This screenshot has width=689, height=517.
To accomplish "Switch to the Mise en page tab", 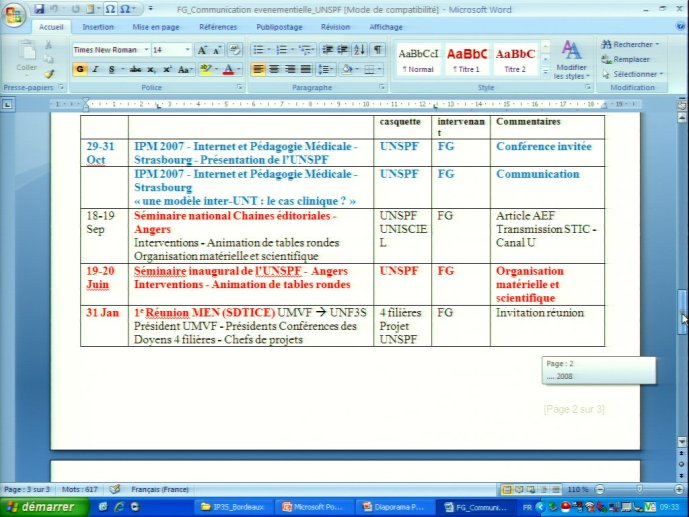I will (156, 27).
